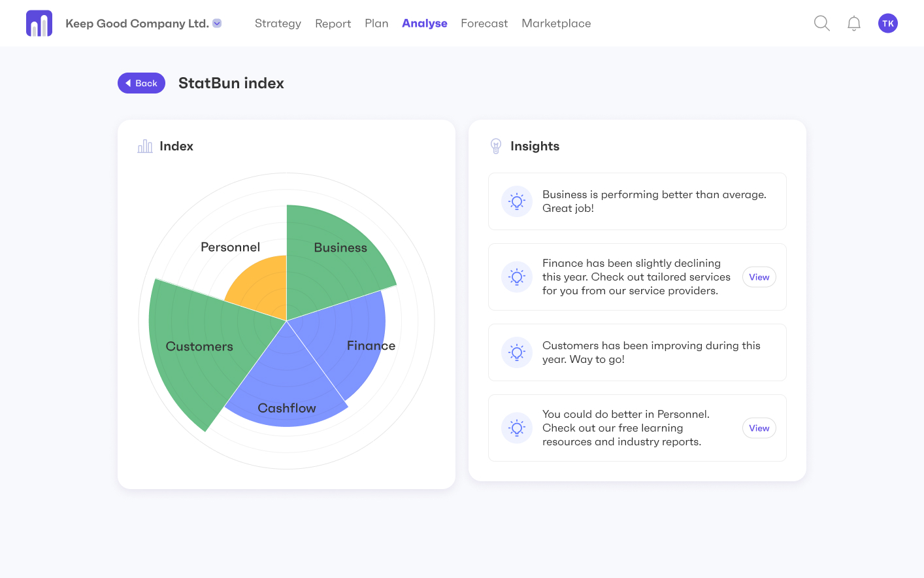
Task: Go to the Marketplace section
Action: coord(556,24)
